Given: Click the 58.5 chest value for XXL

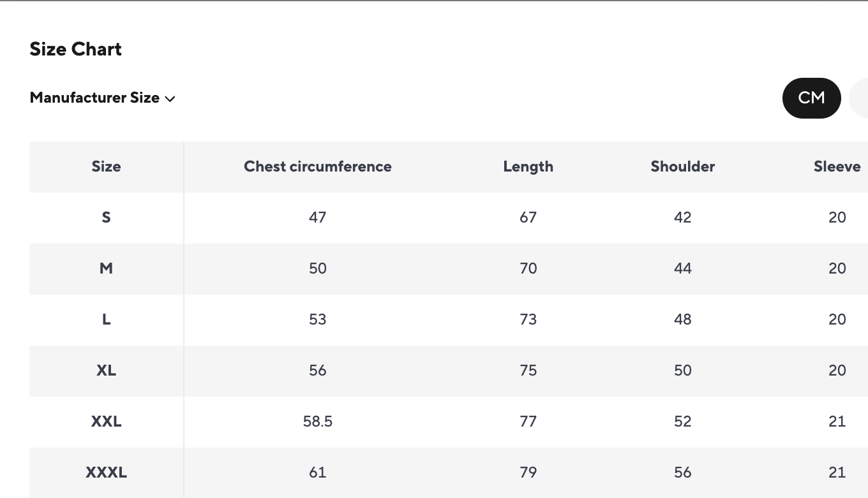Looking at the screenshot, I should click(x=317, y=421).
